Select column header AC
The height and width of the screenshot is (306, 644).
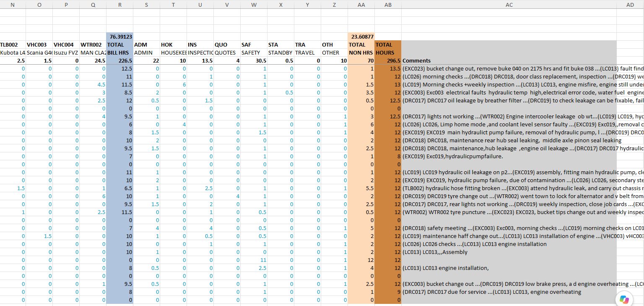pyautogui.click(x=509, y=4)
